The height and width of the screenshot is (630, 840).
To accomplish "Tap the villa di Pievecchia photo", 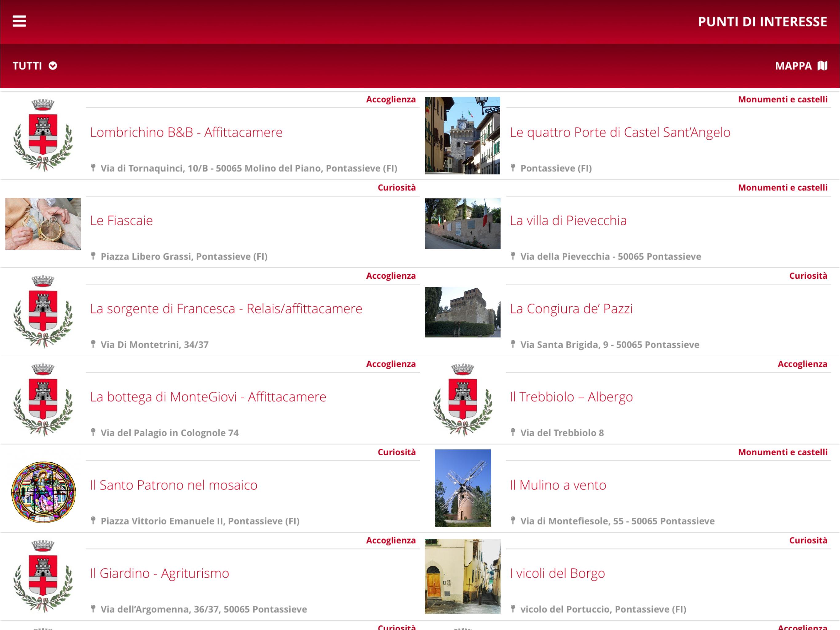I will (x=462, y=224).
